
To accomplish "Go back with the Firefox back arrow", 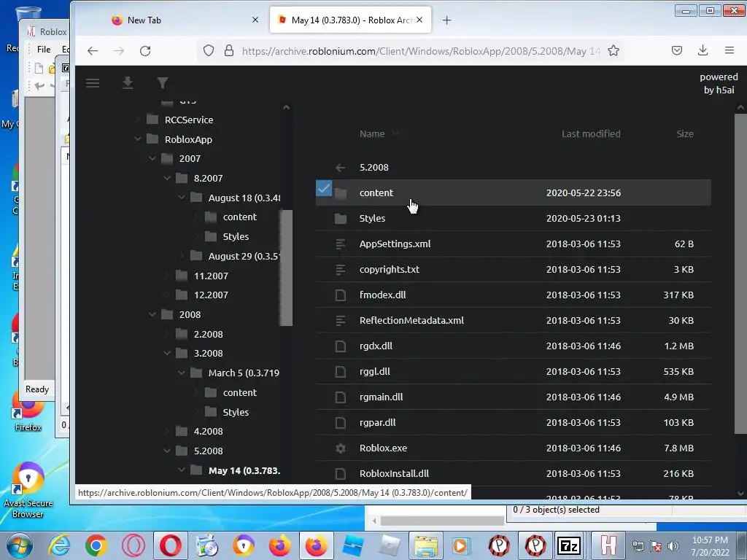I will pos(93,50).
